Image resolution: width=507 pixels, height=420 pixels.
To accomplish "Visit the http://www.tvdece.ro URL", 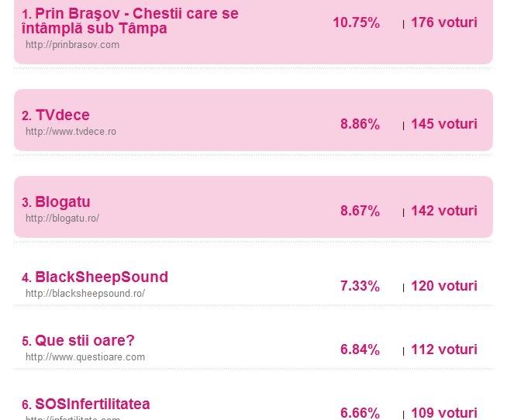I will click(71, 132).
